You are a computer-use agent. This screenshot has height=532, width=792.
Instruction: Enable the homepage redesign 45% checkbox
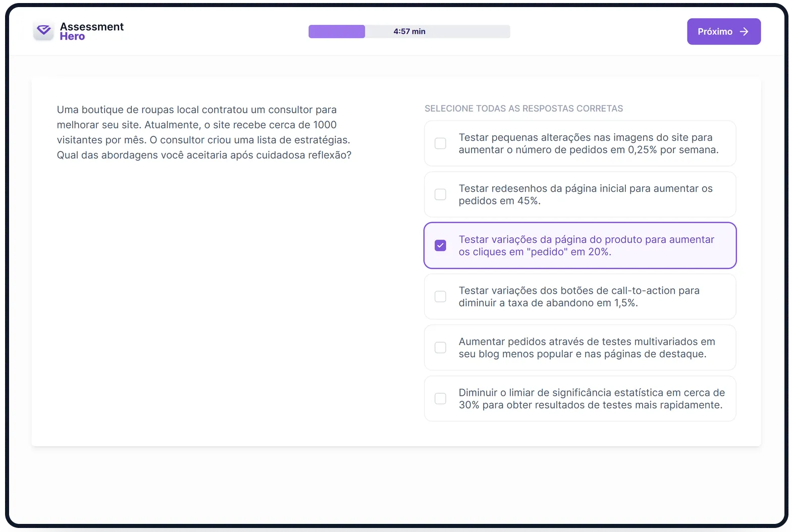pos(441,195)
